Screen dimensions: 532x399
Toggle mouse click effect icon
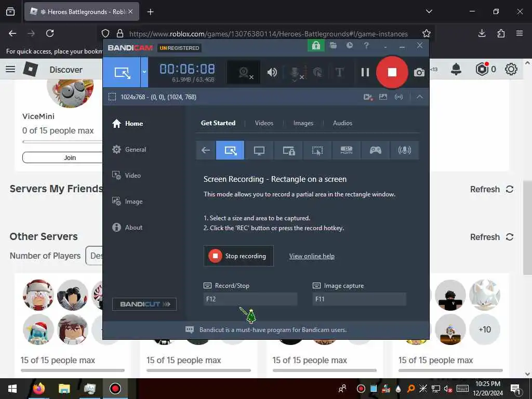(317, 72)
